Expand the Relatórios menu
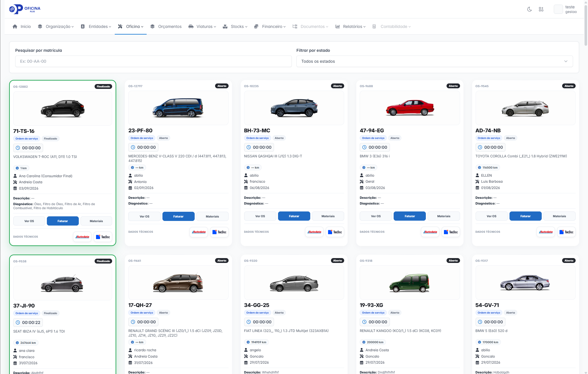 (350, 26)
